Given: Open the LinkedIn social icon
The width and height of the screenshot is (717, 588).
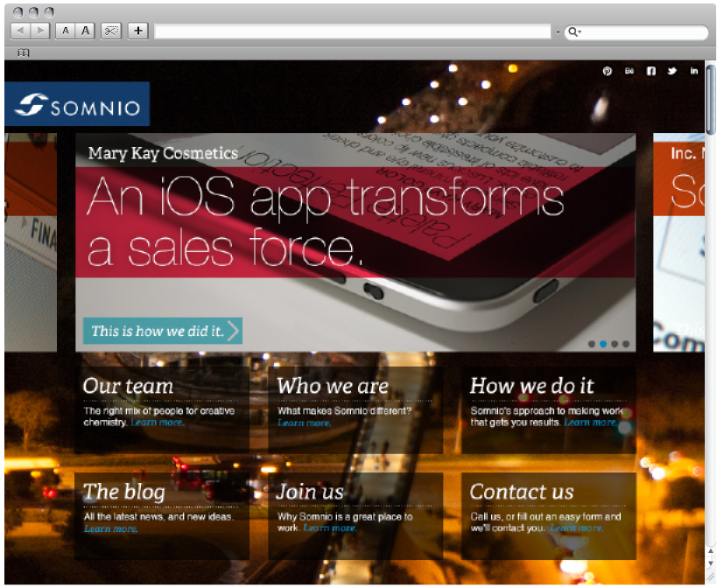Looking at the screenshot, I should tap(694, 71).
